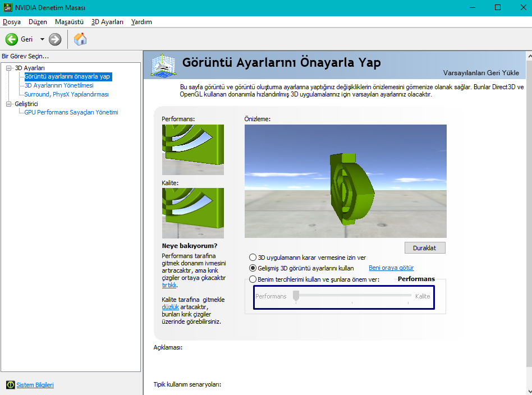Select Gelişmiş 3D görüntü ayarlarını kullan

click(x=253, y=268)
